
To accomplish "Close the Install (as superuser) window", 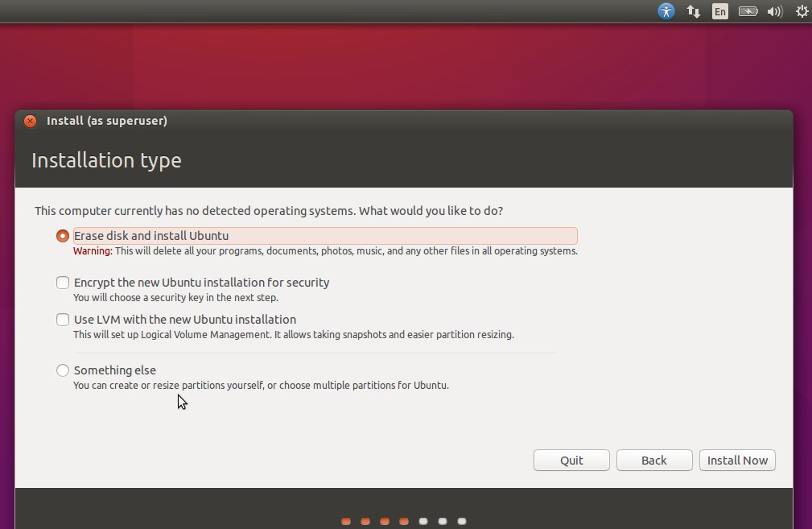I will coord(30,121).
